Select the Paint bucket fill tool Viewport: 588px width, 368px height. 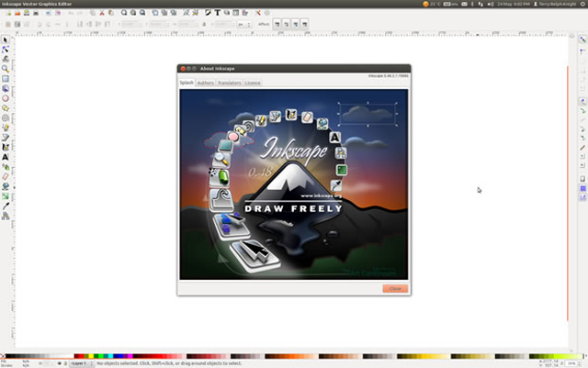[x=6, y=186]
